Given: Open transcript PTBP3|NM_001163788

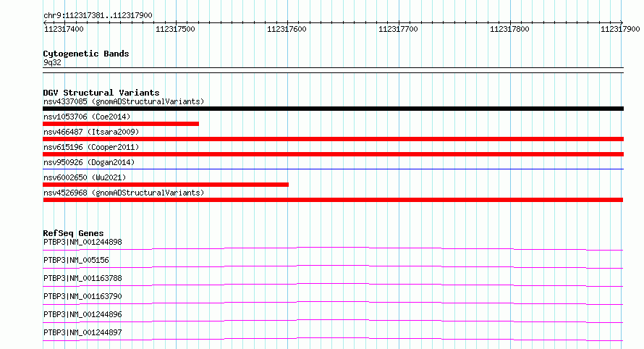Looking at the screenshot, I should click(x=82, y=278).
